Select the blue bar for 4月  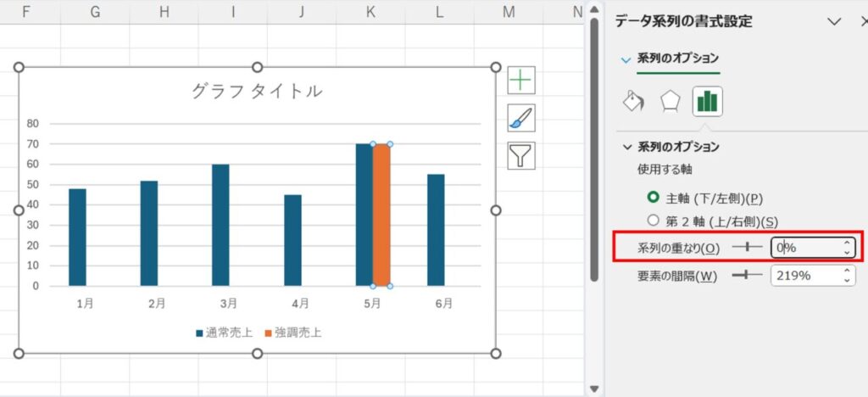(292, 240)
